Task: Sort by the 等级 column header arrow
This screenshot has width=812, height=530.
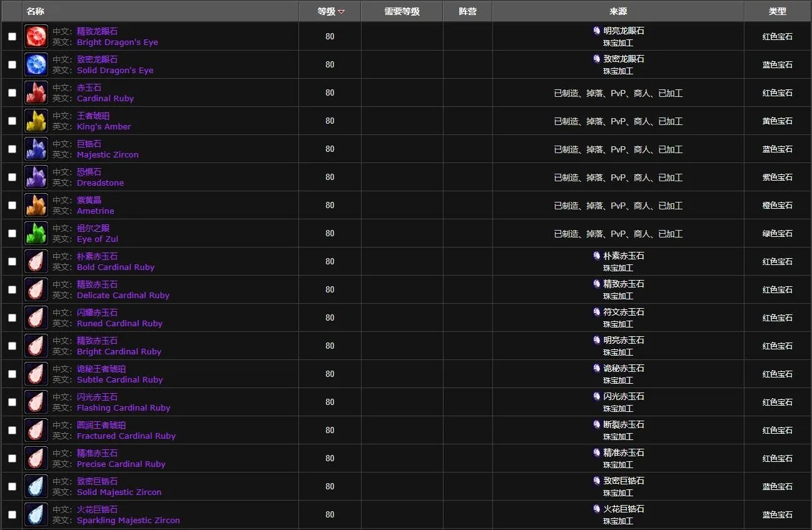Action: click(340, 12)
